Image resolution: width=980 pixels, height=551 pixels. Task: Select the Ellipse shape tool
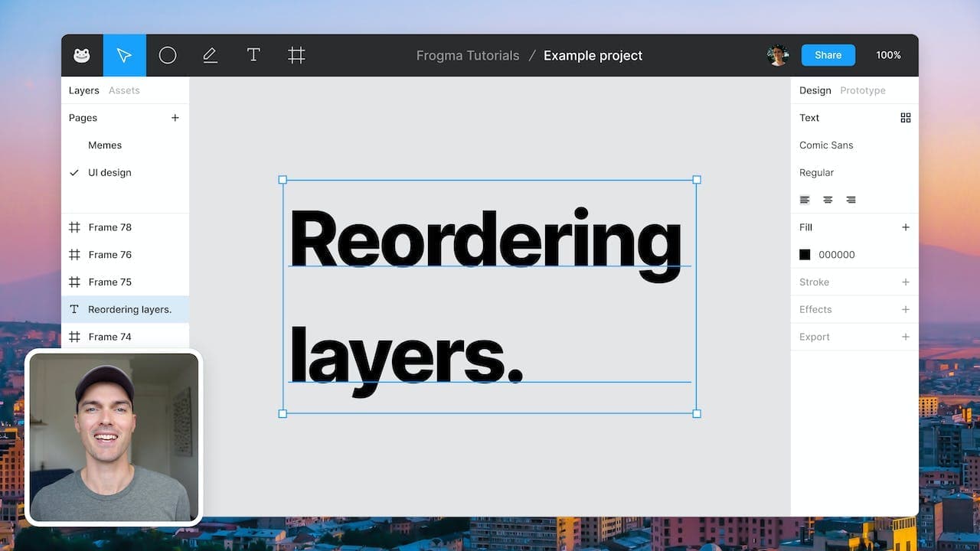pos(168,55)
